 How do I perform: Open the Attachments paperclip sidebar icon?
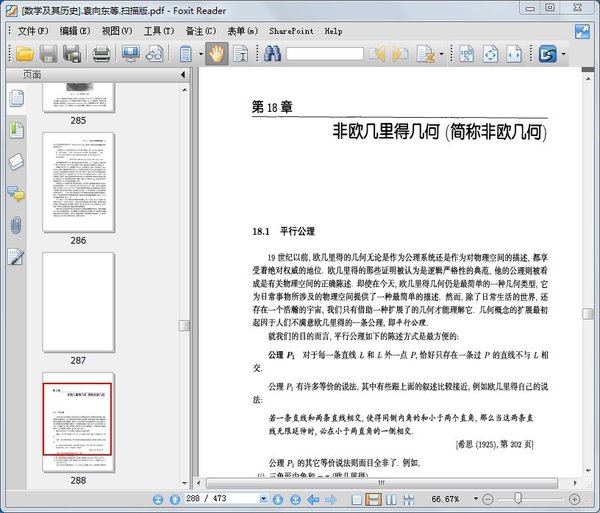16,225
